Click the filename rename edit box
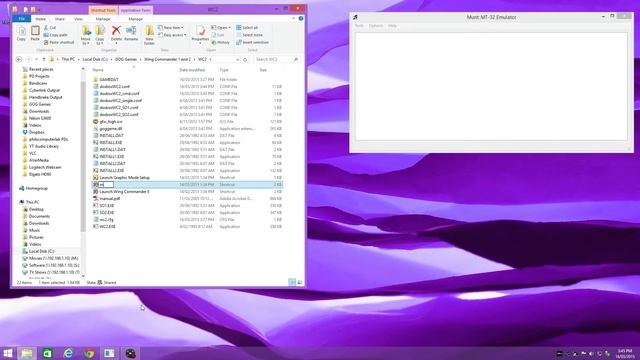The image size is (640, 360). pos(106,184)
